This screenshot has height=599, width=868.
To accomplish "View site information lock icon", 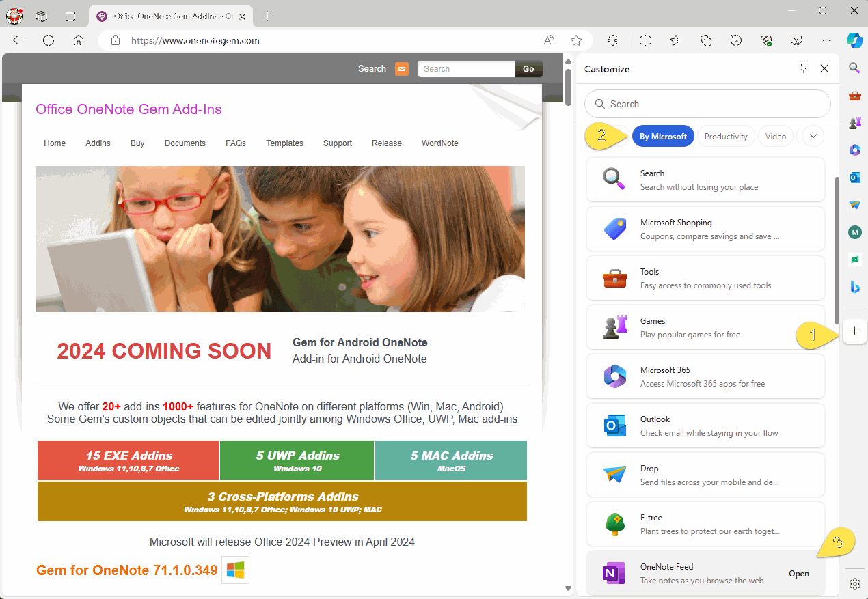I will point(115,40).
